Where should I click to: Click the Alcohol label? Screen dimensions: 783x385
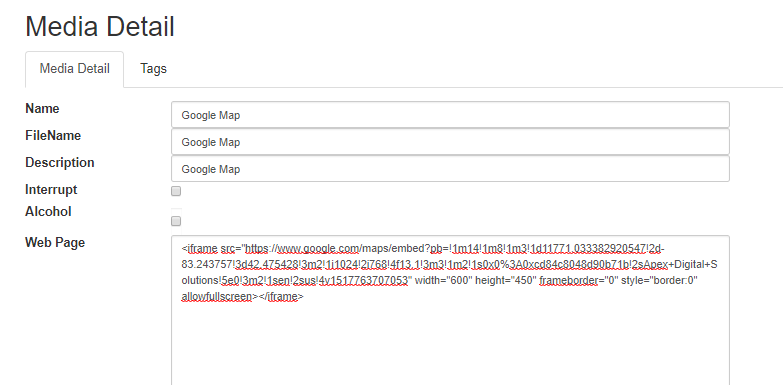click(x=48, y=212)
